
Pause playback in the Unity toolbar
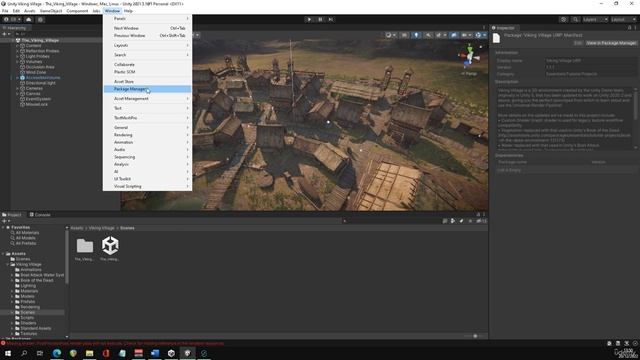320,19
